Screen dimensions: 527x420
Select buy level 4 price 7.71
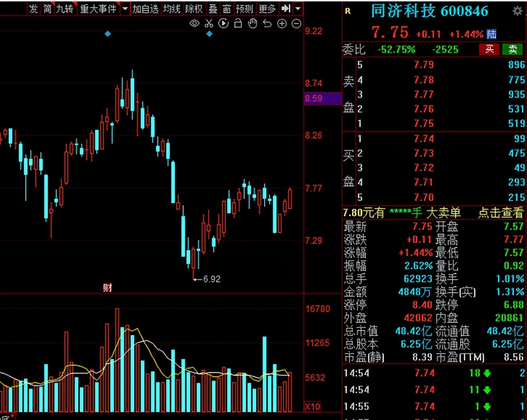coord(424,182)
